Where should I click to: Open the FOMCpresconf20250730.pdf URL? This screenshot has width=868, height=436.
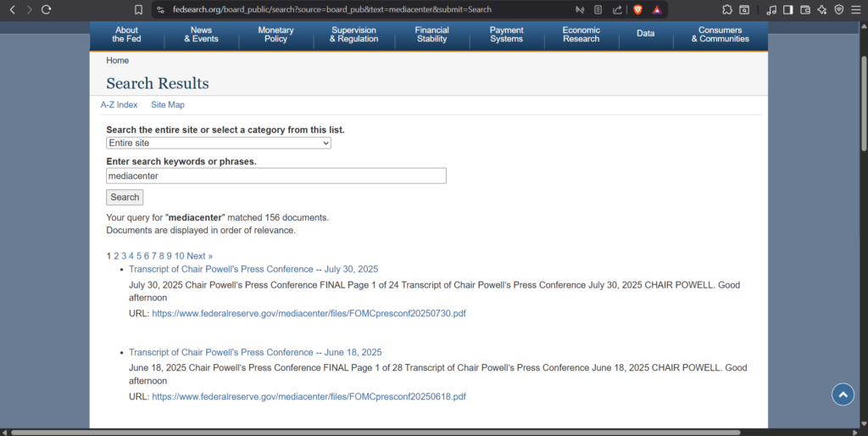(x=309, y=314)
